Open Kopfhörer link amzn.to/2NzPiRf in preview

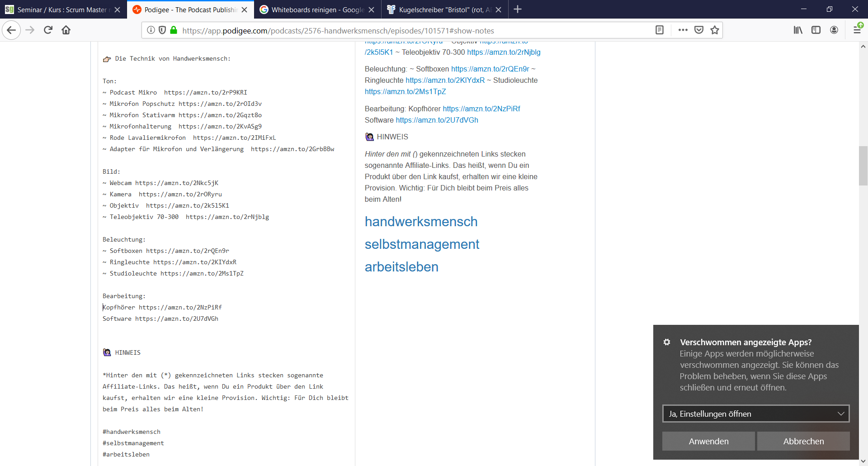pyautogui.click(x=481, y=109)
